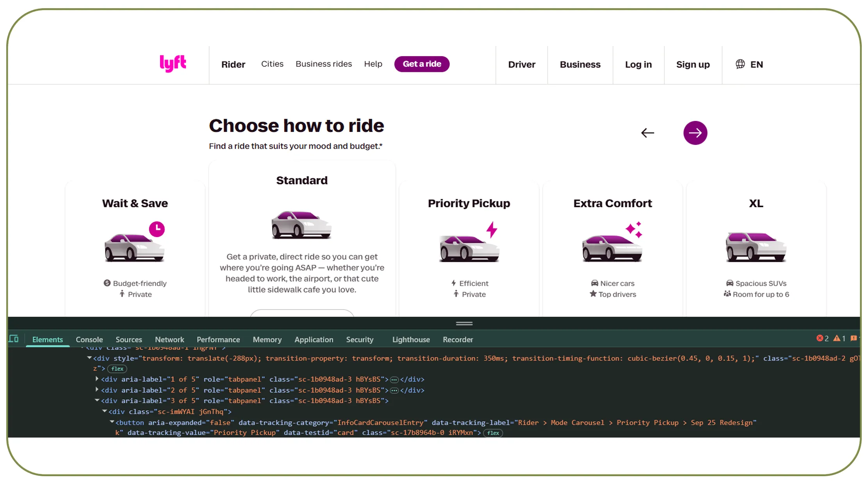The height and width of the screenshot is (484, 868).
Task: Switch to the Sources tab
Action: coord(129,340)
